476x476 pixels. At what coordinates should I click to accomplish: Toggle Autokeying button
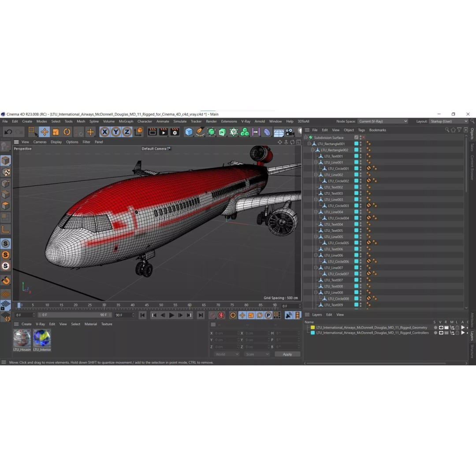221,316
